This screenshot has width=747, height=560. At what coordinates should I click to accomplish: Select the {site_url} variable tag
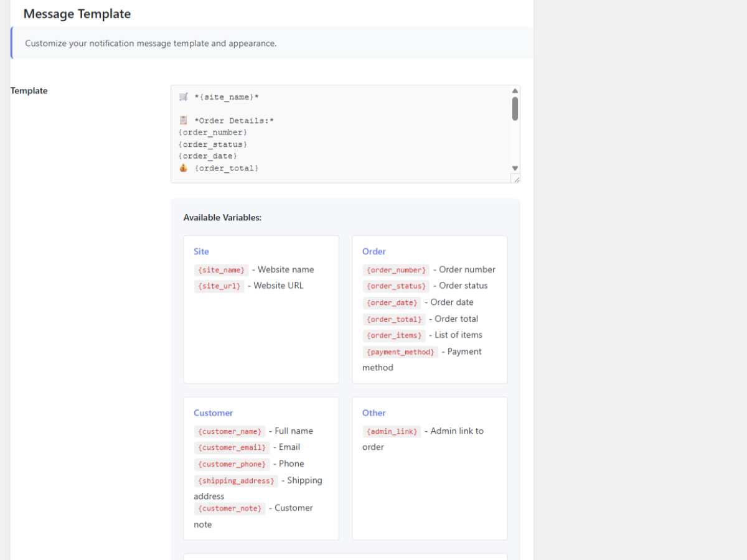pos(218,286)
